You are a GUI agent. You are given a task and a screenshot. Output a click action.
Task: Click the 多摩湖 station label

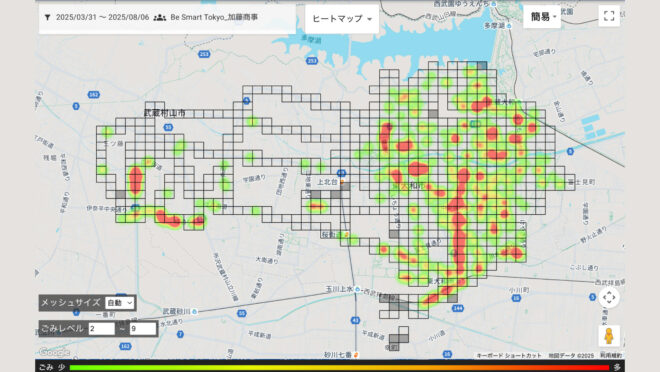495,26
